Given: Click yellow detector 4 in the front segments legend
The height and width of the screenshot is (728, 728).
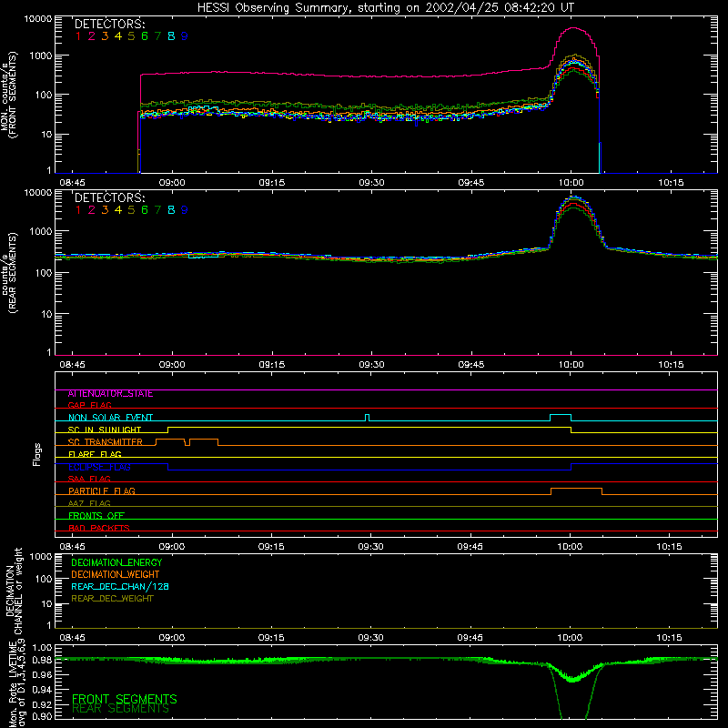Looking at the screenshot, I should 118,36.
